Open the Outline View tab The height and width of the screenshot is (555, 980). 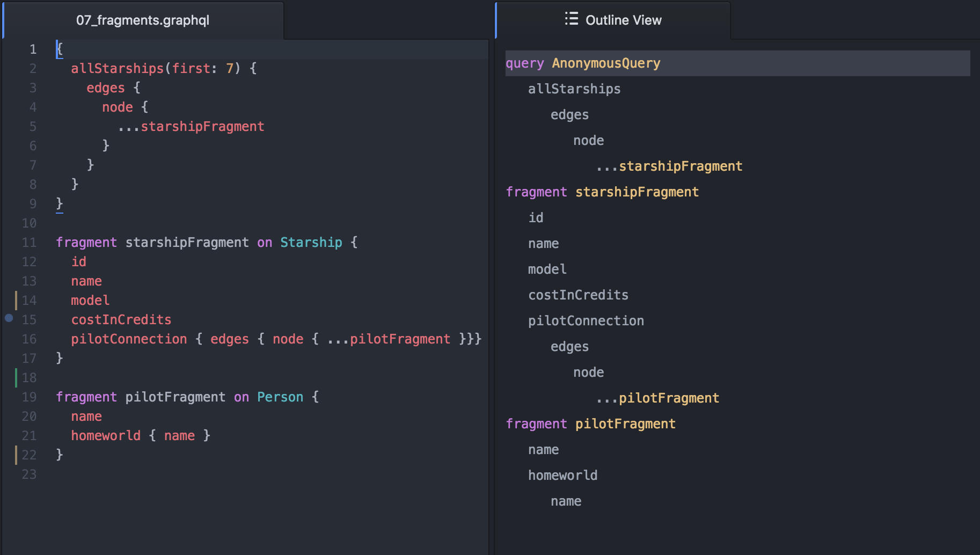click(613, 20)
